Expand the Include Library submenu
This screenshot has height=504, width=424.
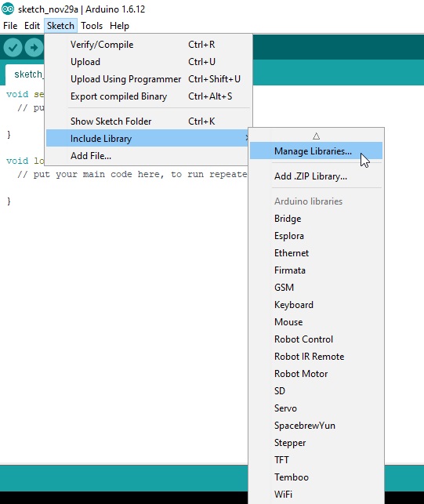click(148, 139)
